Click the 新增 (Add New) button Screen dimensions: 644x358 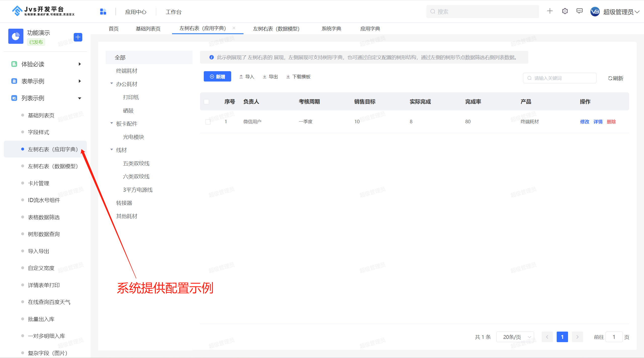(216, 77)
